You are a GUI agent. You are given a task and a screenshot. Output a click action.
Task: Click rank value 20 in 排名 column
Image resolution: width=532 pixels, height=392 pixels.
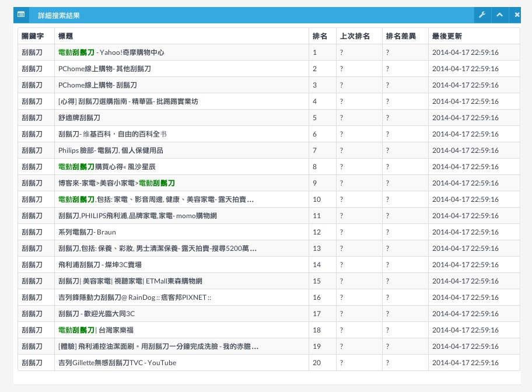317,362
